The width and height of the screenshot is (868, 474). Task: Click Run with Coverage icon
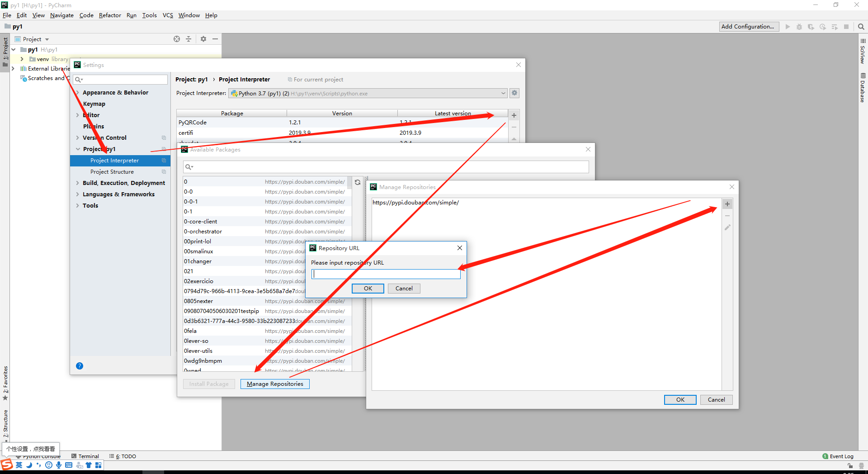(x=811, y=27)
